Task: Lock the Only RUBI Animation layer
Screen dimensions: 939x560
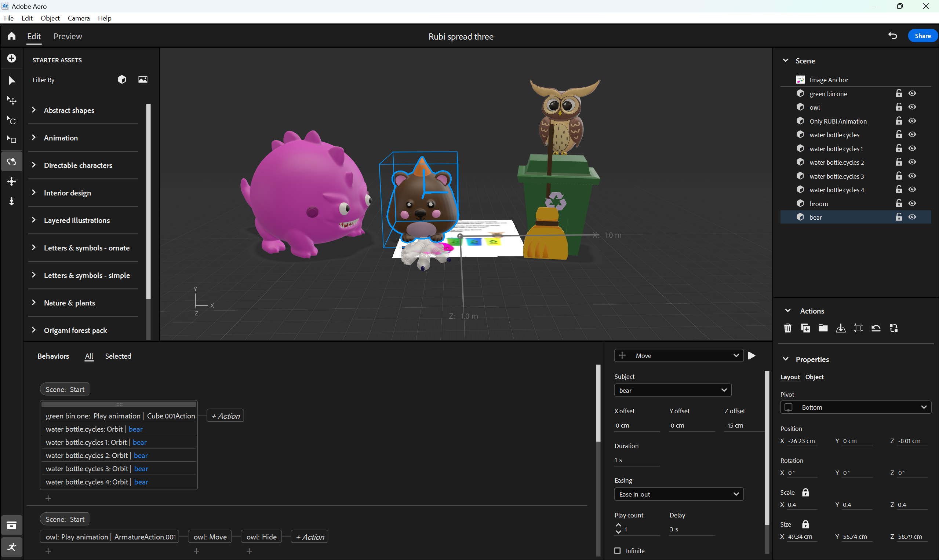Action: [899, 121]
